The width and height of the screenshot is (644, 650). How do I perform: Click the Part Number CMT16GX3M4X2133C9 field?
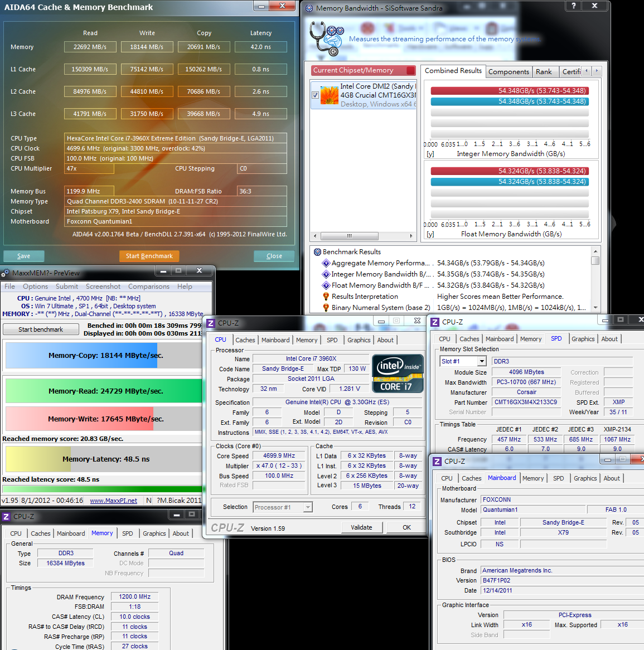(x=526, y=402)
